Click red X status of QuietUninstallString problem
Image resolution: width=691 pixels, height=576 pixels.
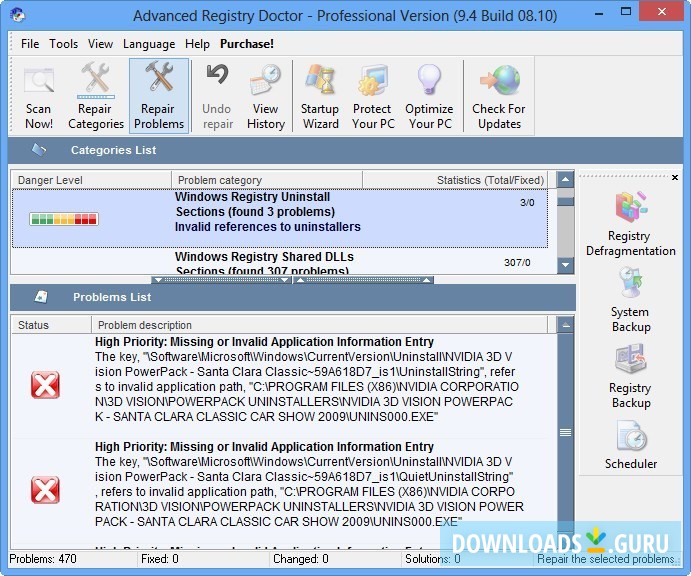coord(45,490)
